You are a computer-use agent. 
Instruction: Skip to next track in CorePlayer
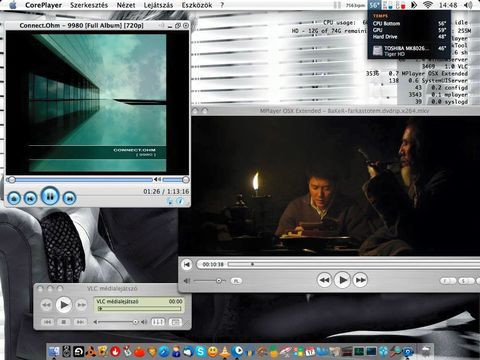point(69,198)
